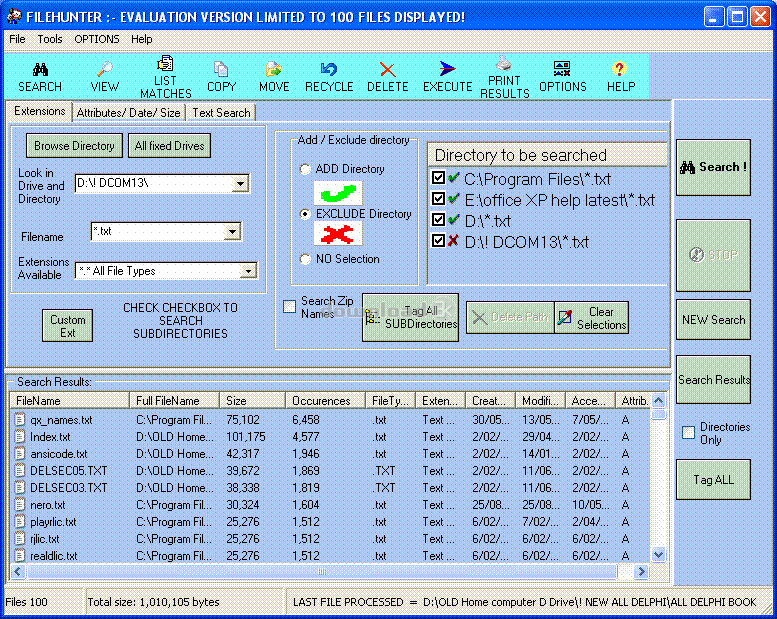Click file icon beside ansicode.txt
Image resolution: width=777 pixels, height=619 pixels.
[19, 453]
